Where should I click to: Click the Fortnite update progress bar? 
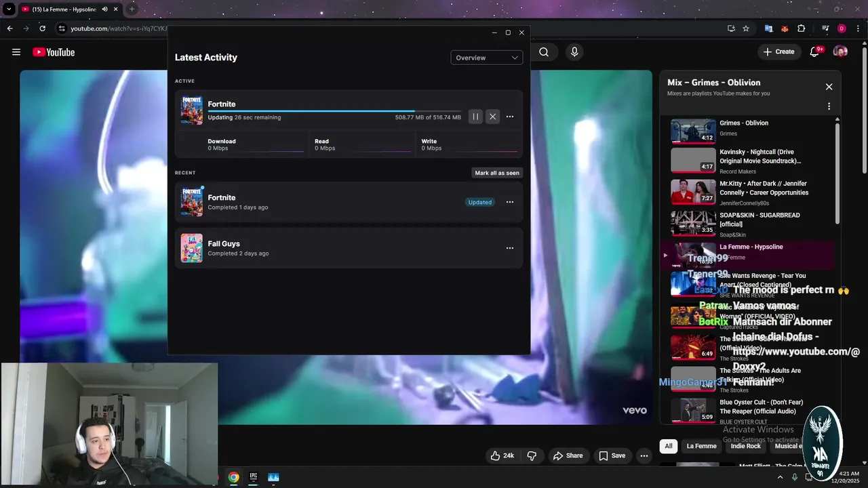coord(334,111)
